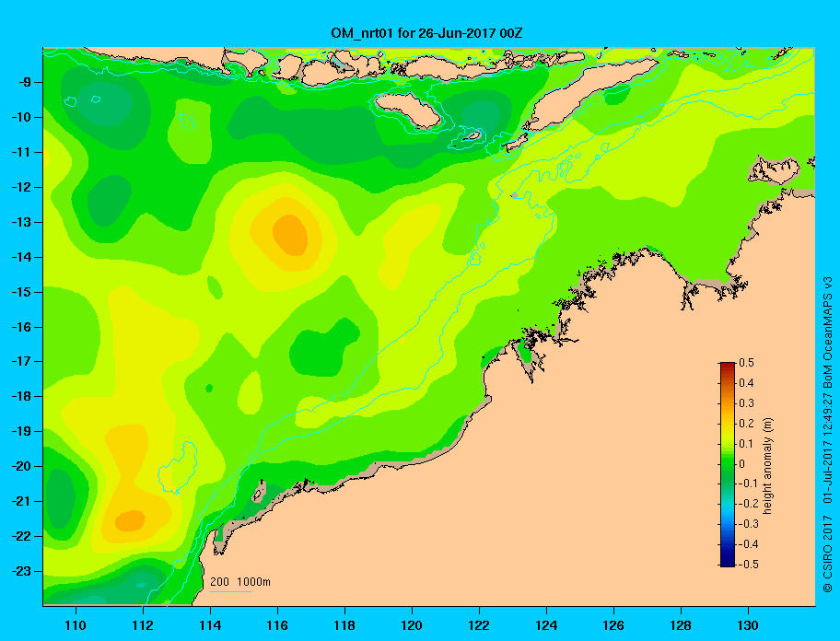Click latitude axis label "-21"
This screenshot has width=840, height=641.
(24, 501)
